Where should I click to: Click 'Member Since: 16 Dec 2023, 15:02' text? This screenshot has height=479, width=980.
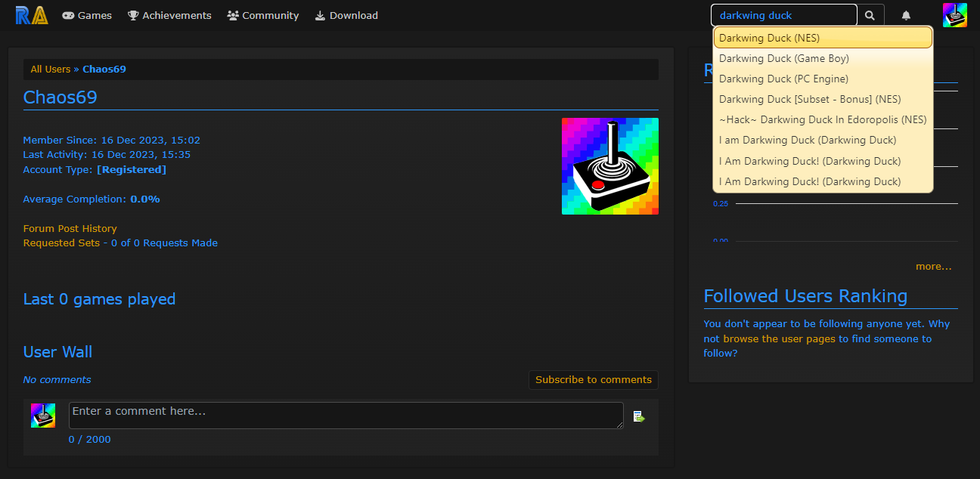pyautogui.click(x=112, y=141)
